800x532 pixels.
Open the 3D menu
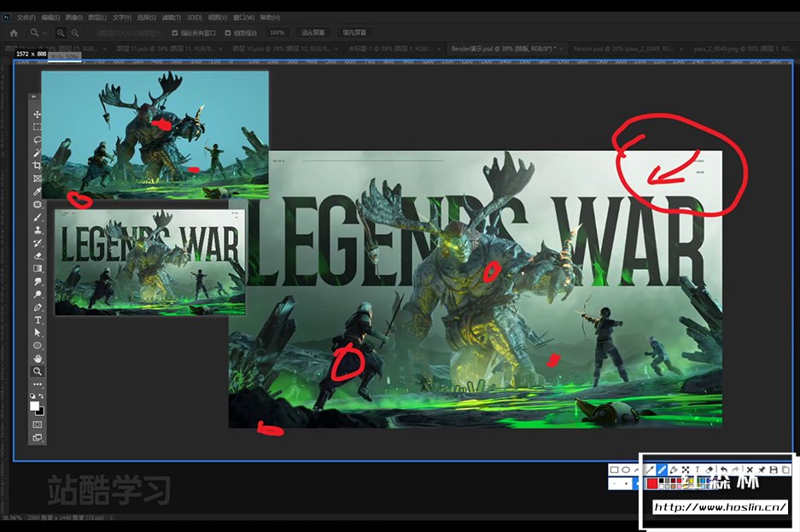point(194,17)
